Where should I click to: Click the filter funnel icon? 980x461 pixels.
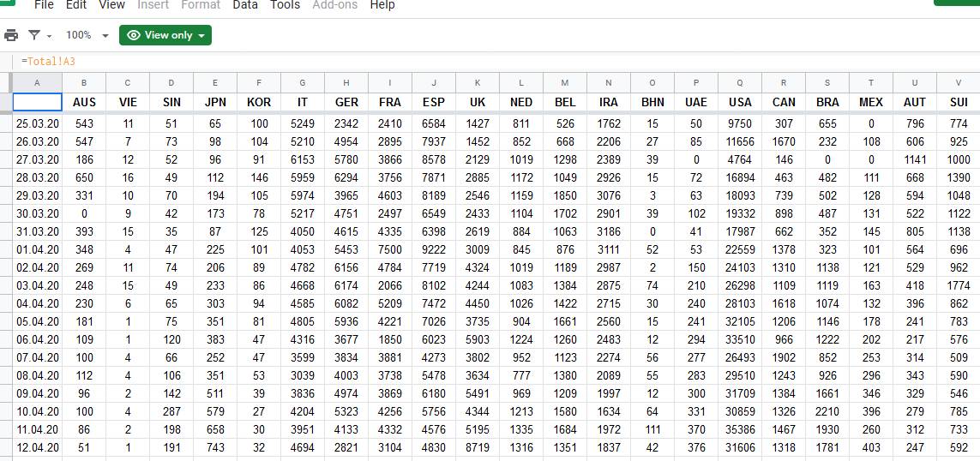click(x=34, y=35)
